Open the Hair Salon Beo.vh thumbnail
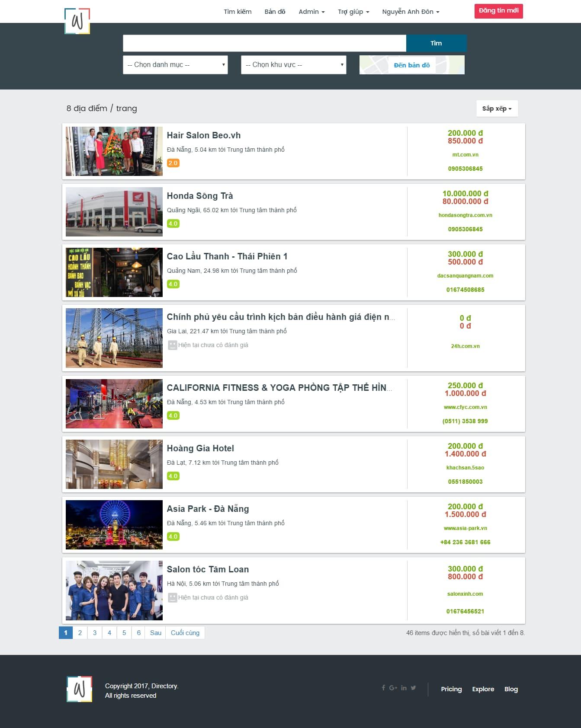This screenshot has width=581, height=728. point(114,151)
